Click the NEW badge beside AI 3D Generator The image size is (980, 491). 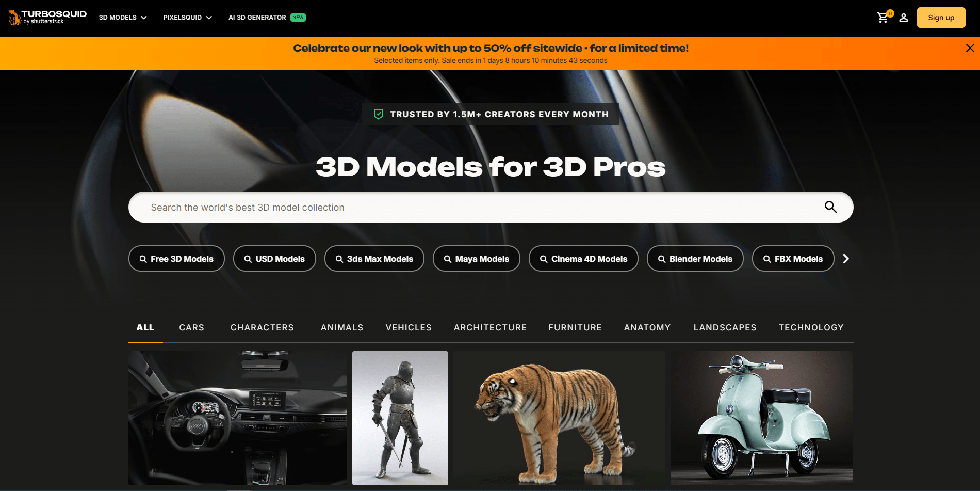298,18
